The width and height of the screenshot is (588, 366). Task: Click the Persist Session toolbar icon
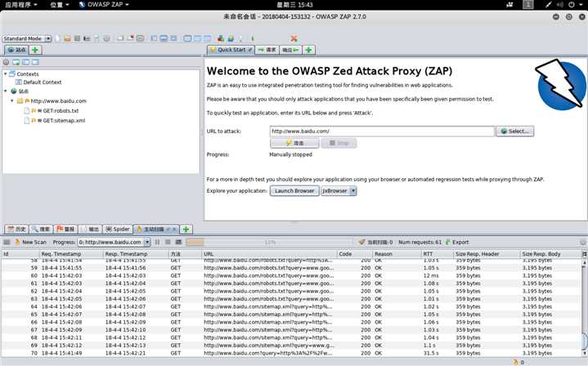tap(77, 38)
